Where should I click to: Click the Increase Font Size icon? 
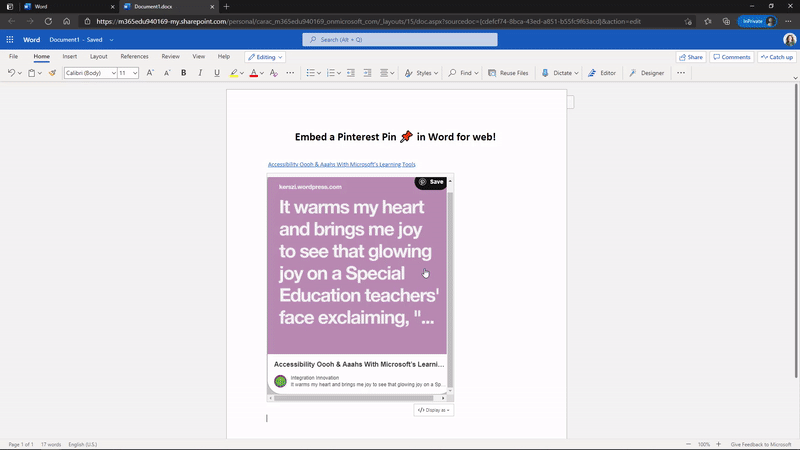tap(150, 73)
